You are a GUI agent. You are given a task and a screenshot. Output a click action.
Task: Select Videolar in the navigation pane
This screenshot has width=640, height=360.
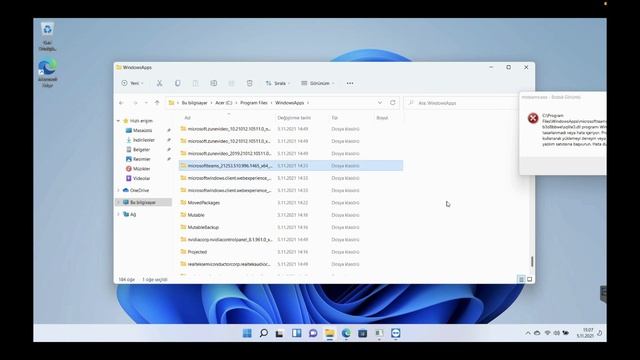[142, 178]
